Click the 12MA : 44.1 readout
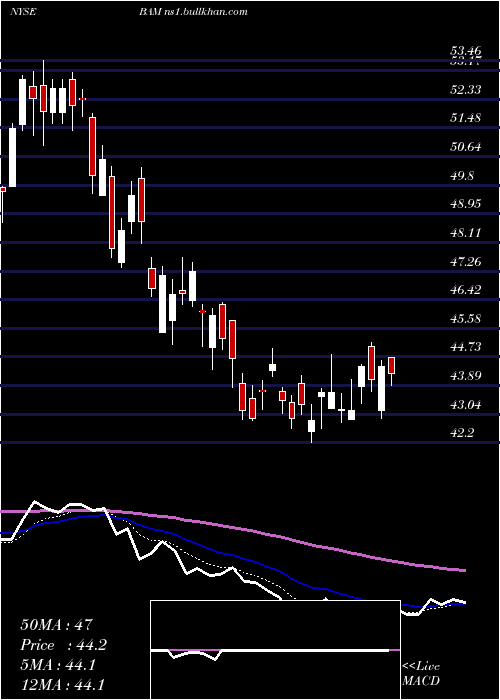Screen dimensions: 500x700 (62, 684)
